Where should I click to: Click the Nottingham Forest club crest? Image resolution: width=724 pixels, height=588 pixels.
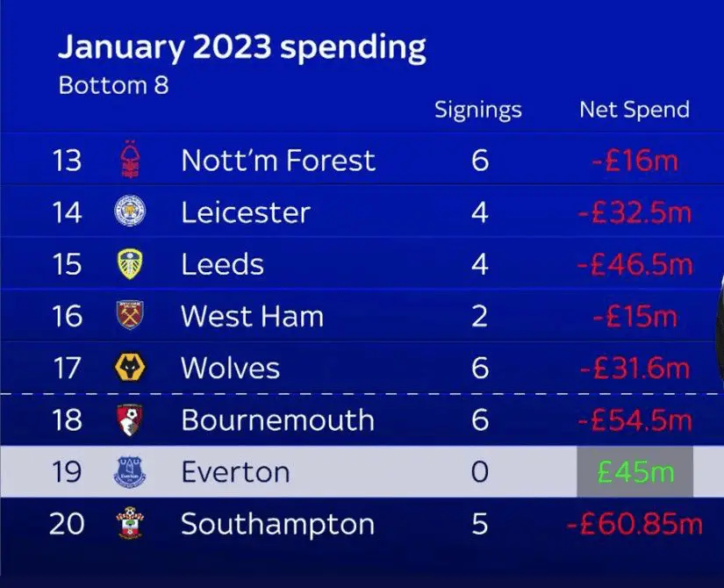130,160
